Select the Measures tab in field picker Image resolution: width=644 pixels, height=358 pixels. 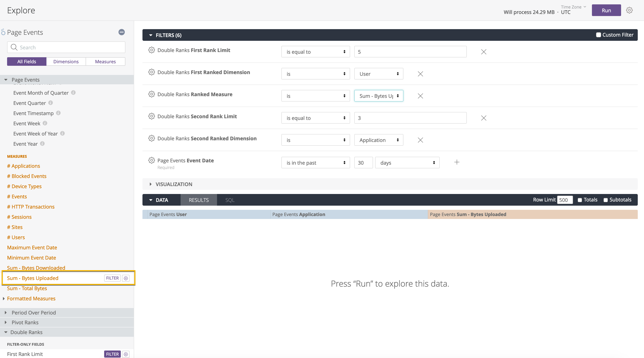[x=105, y=61]
